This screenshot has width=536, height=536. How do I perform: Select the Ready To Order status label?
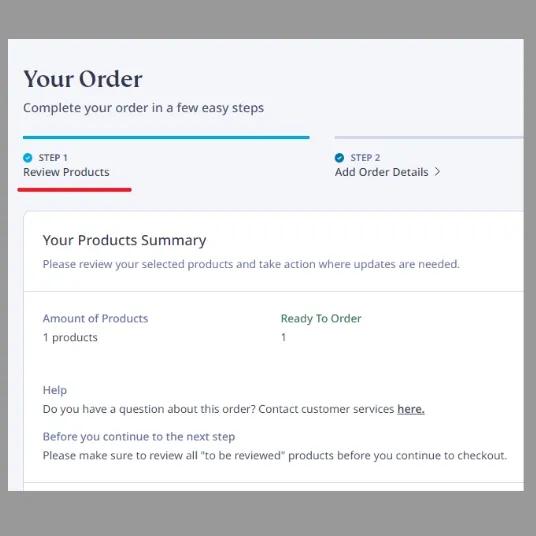[321, 318]
